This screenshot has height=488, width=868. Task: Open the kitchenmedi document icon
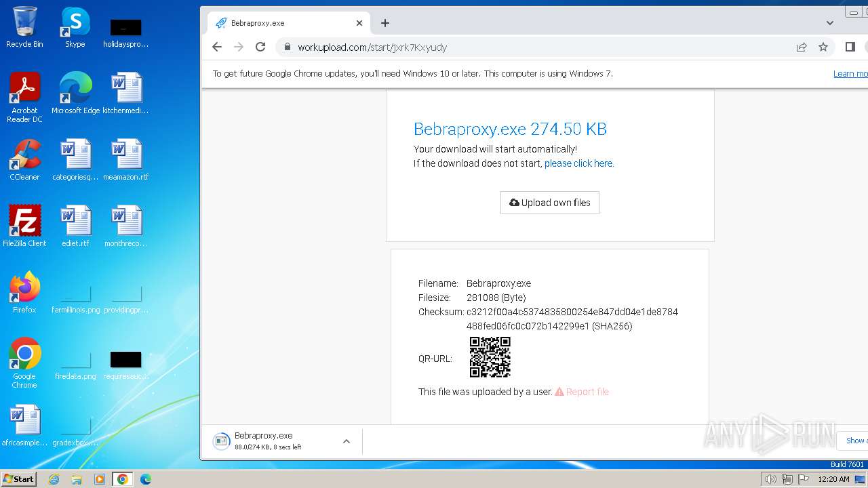[x=126, y=93]
